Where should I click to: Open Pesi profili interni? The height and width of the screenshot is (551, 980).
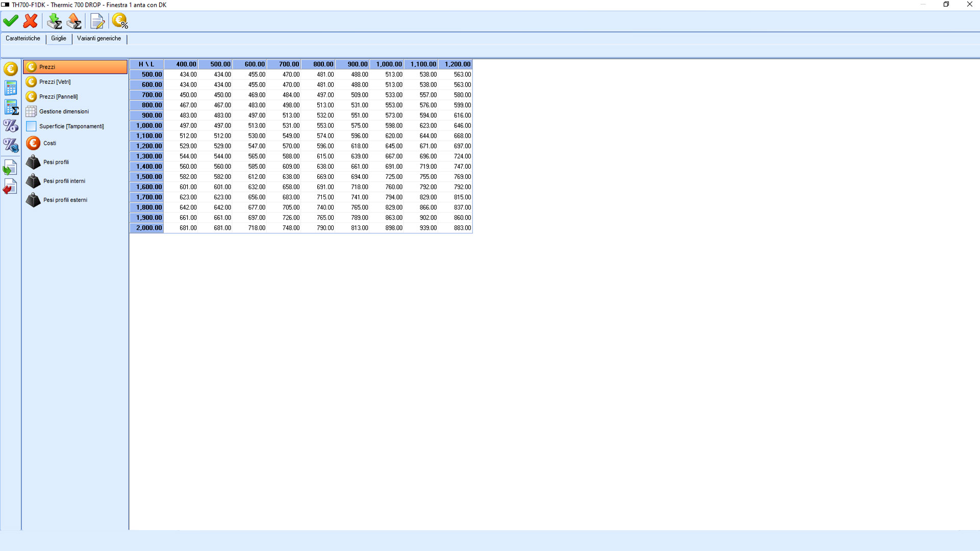[64, 181]
